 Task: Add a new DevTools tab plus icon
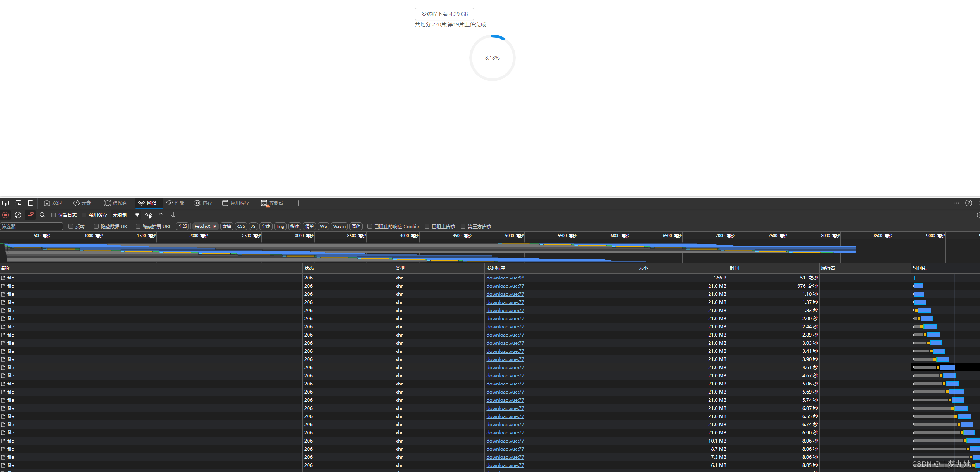click(298, 203)
